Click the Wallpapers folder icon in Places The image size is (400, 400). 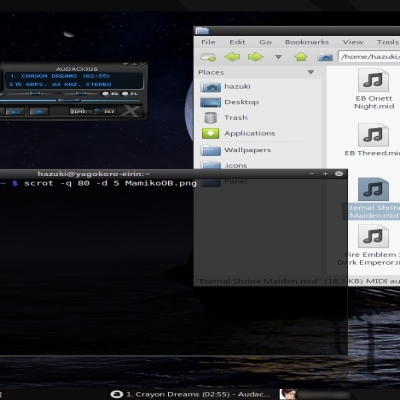pos(210,150)
